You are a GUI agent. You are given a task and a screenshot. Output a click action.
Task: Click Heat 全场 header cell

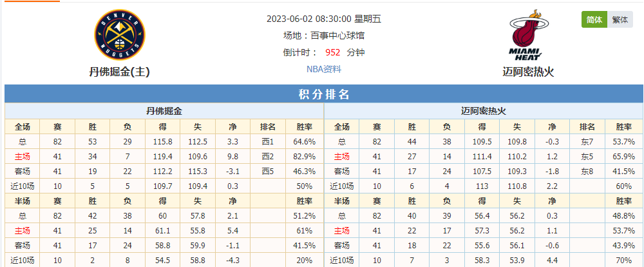342,126
